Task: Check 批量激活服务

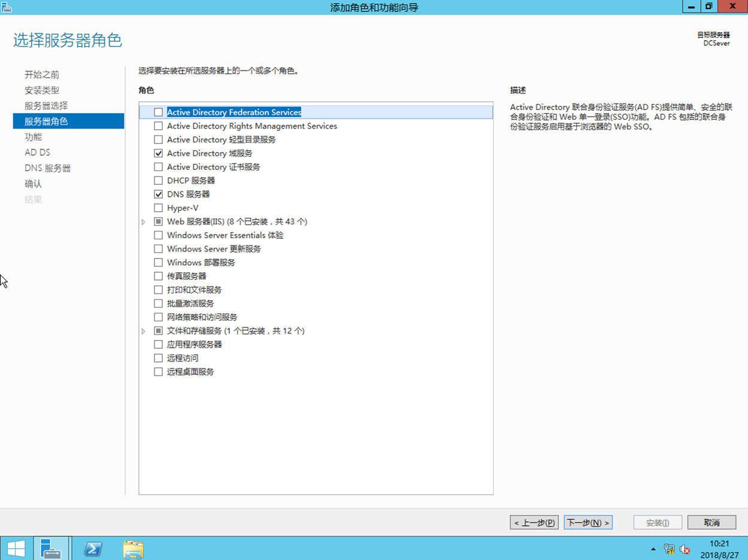Action: pyautogui.click(x=159, y=303)
